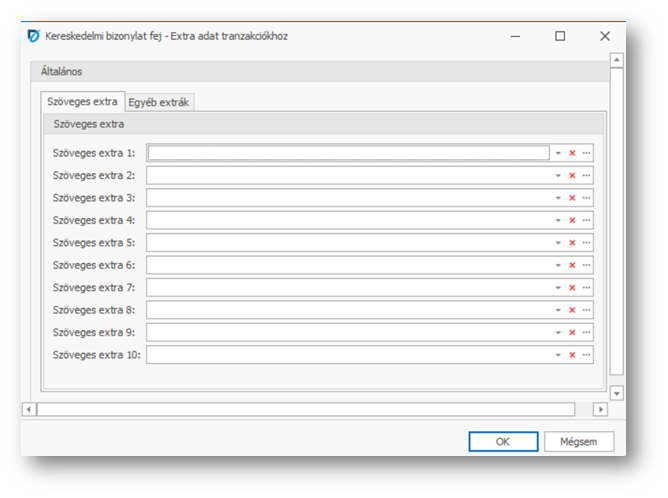668x498 pixels.
Task: Clear Szöveges extra 10 with the red X
Action: click(x=572, y=355)
